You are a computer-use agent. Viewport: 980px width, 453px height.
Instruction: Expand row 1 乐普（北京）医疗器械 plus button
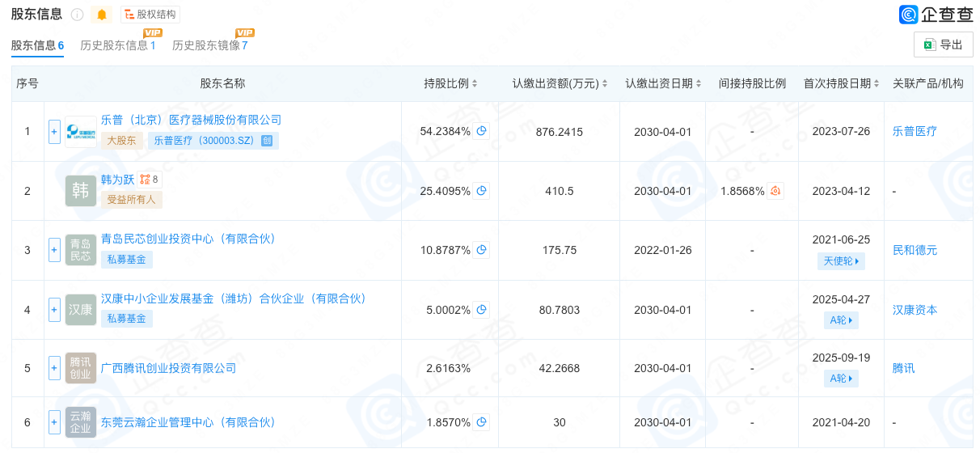[x=54, y=131]
